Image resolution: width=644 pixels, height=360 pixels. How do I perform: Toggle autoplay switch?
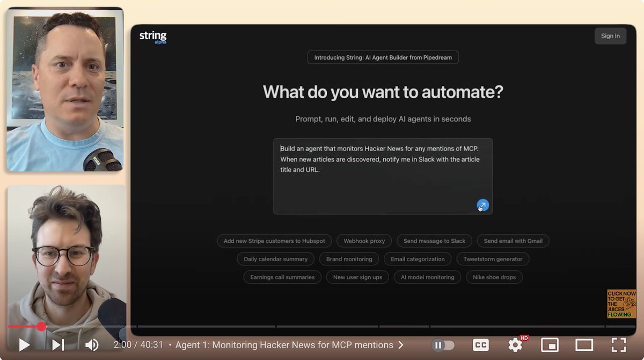tap(443, 345)
